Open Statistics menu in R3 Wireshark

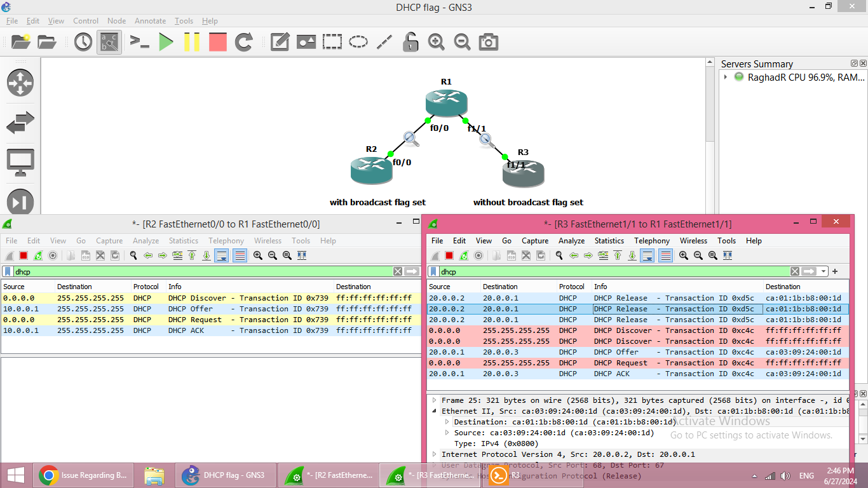coord(609,241)
